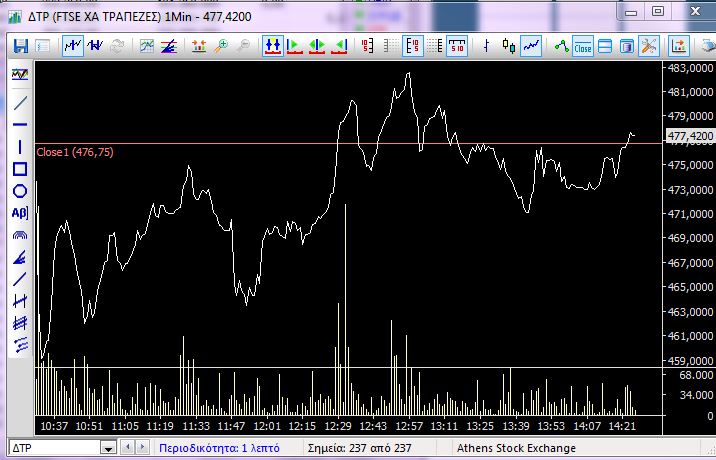Click the colored fan lines study icon
This screenshot has width=716, height=460.
[169, 46]
